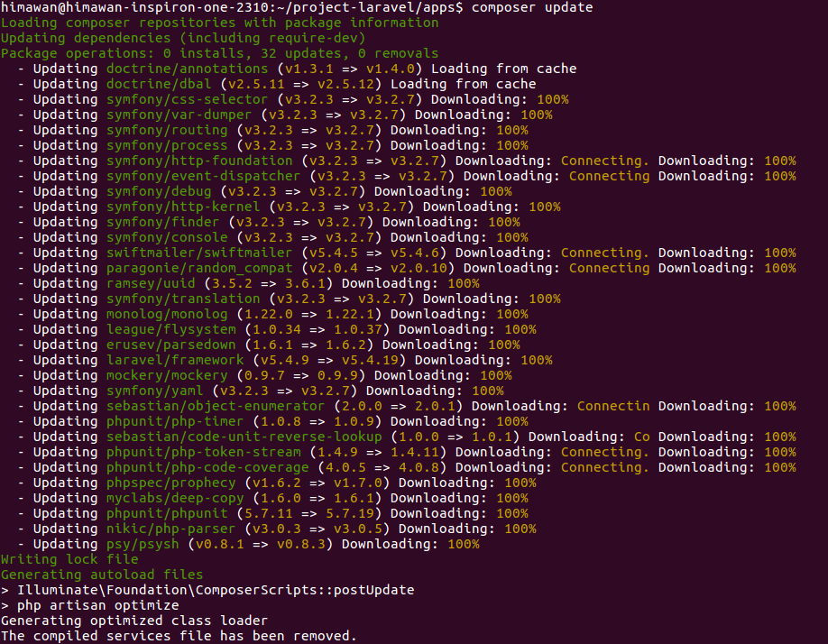The height and width of the screenshot is (644, 828).
Task: Click package name 'sebastian/object-enumerator'
Action: point(216,406)
